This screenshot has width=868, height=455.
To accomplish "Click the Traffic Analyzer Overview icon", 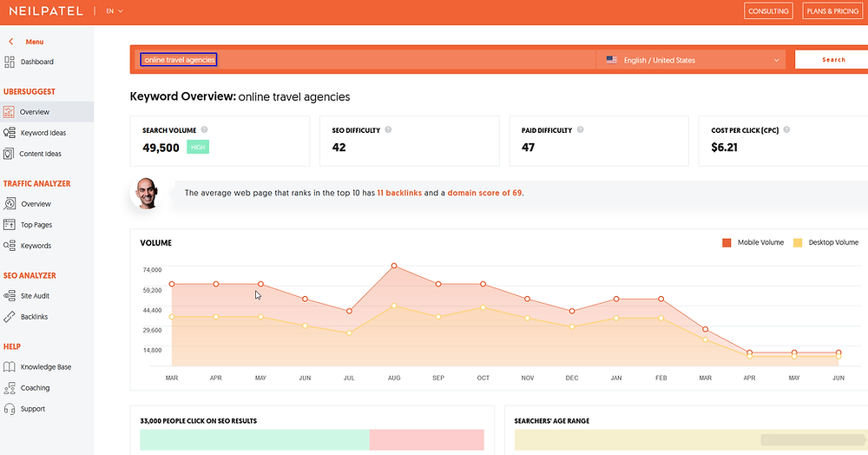I will [x=10, y=204].
